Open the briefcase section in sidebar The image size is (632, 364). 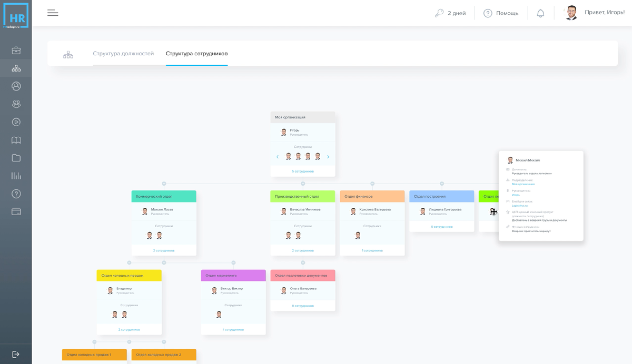[16, 50]
